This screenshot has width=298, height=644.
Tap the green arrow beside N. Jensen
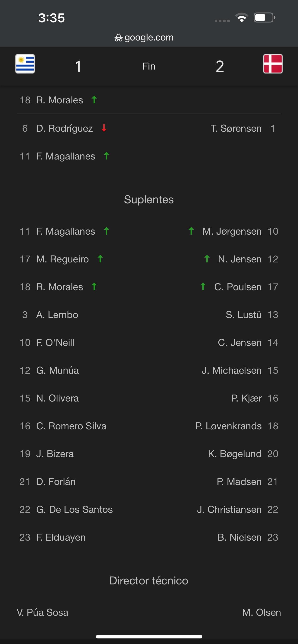pos(207,259)
